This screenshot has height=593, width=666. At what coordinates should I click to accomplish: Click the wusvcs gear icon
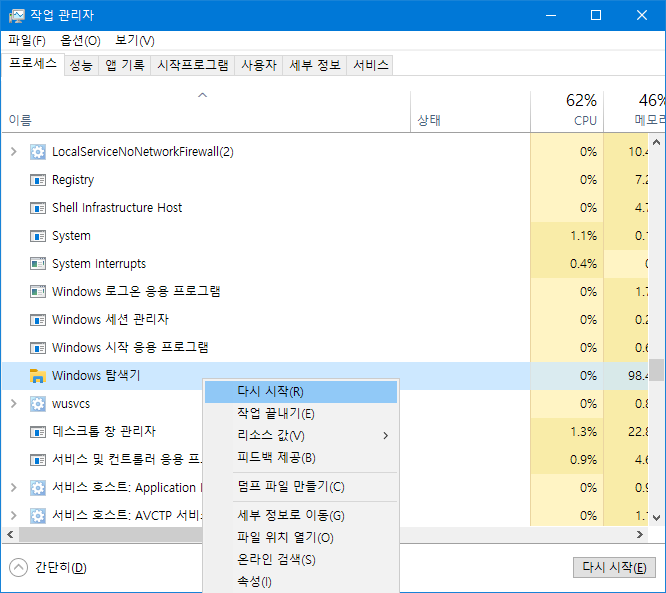[x=38, y=404]
